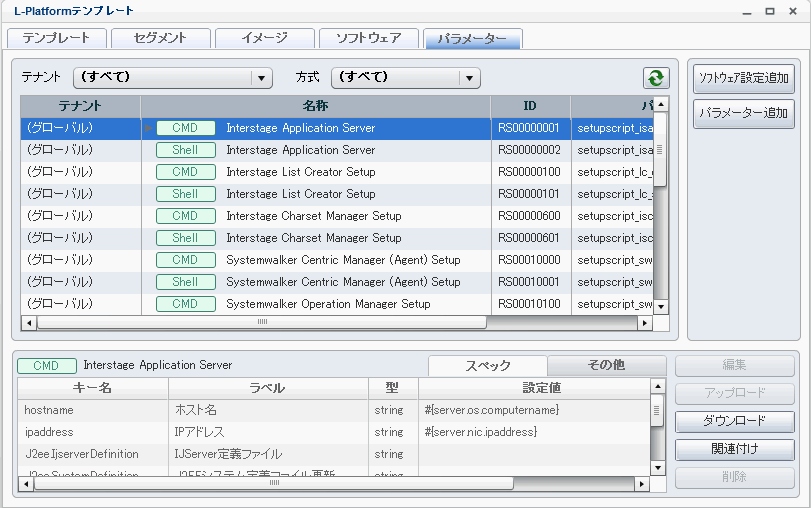Open the 方式 dropdown
This screenshot has width=811, height=508.
[x=406, y=78]
